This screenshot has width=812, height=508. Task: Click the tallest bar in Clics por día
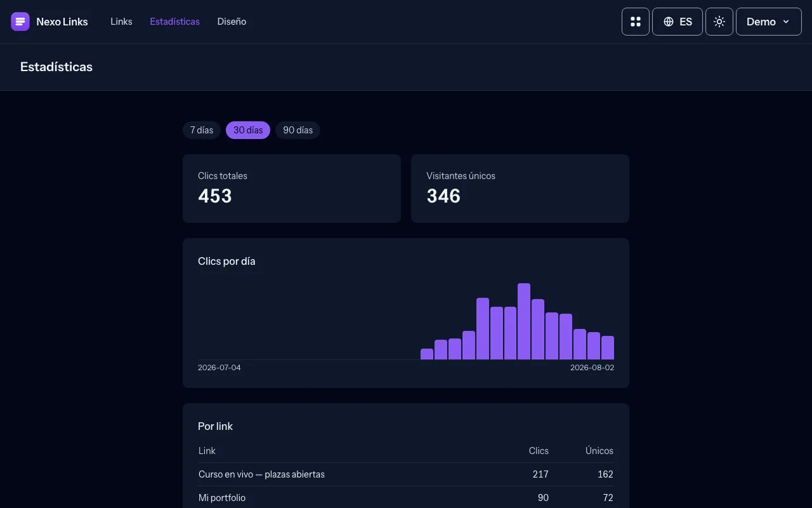click(524, 321)
